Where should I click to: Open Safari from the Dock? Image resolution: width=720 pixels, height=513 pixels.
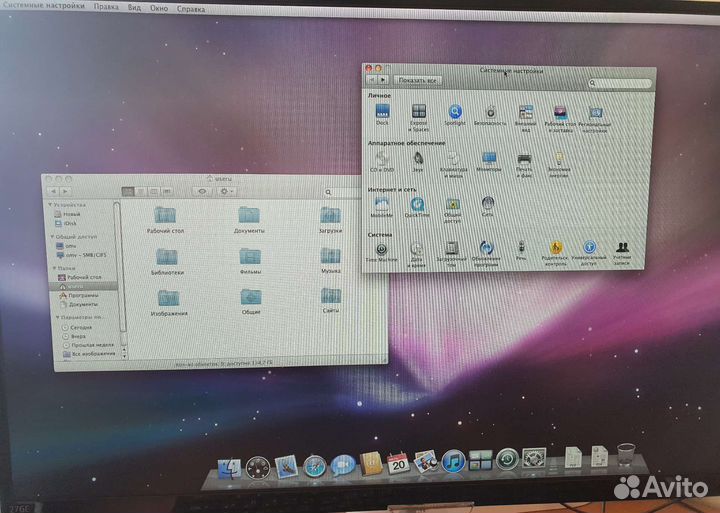315,466
